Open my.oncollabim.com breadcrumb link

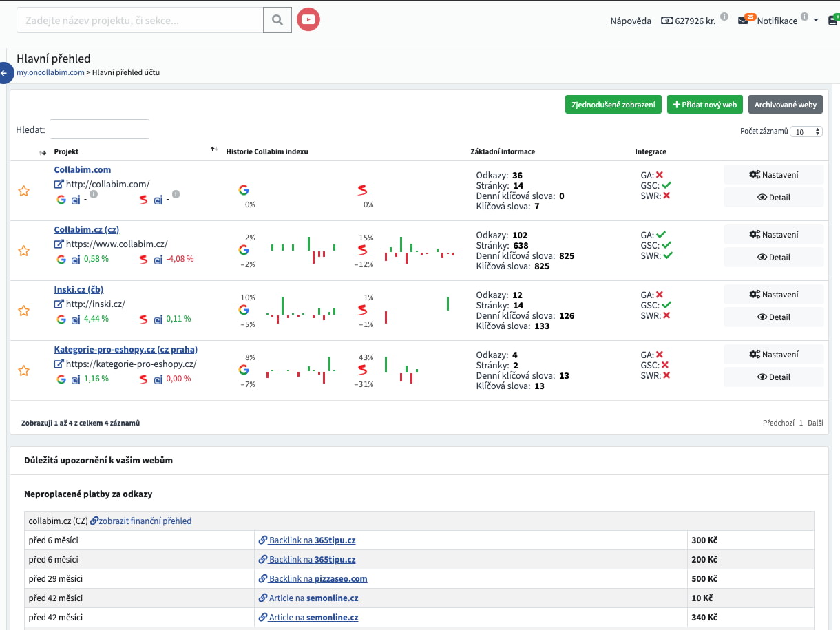[50, 72]
